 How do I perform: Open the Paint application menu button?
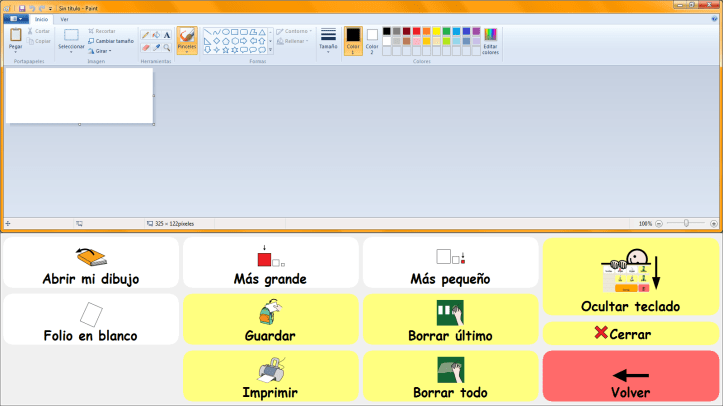click(x=15, y=19)
